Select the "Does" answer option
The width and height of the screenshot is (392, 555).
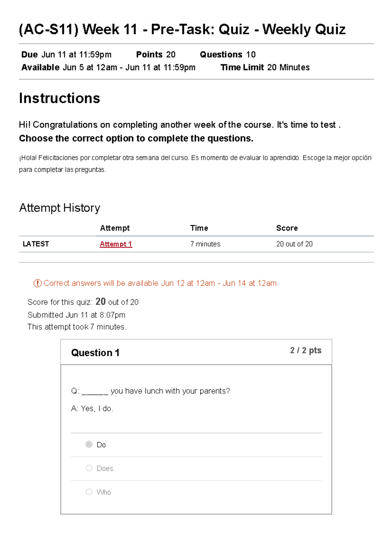[89, 468]
